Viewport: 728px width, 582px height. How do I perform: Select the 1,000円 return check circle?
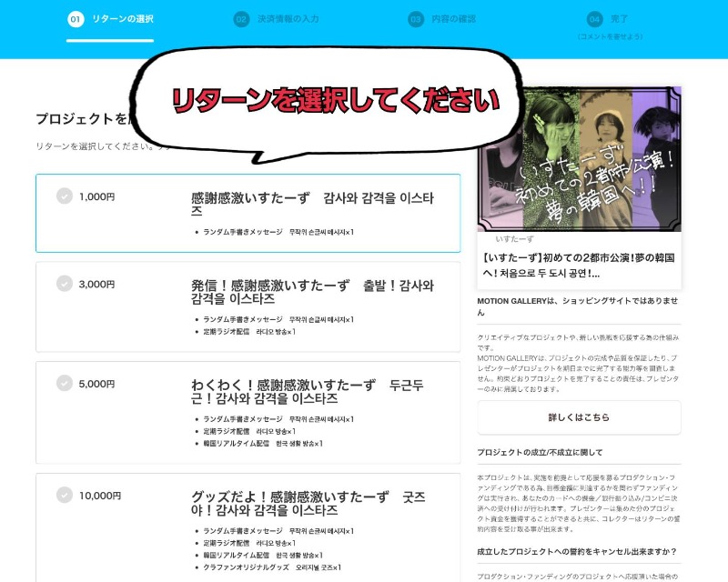[65, 196]
